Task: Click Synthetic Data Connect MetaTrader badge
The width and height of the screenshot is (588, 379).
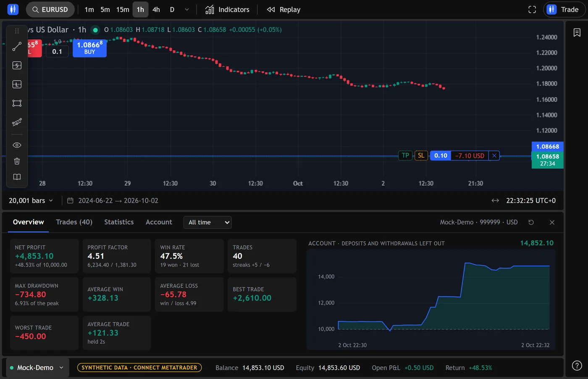Action: [139, 368]
